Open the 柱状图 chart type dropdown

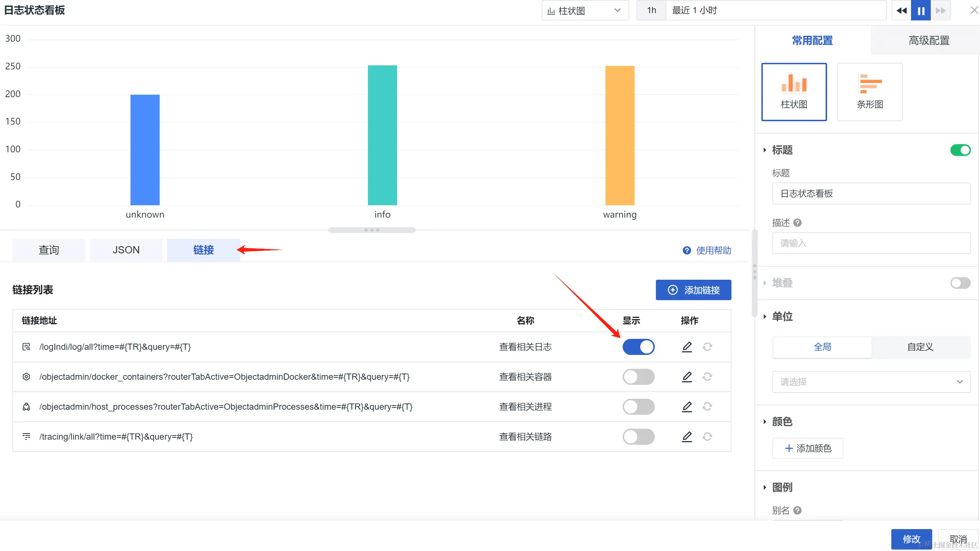coord(585,10)
